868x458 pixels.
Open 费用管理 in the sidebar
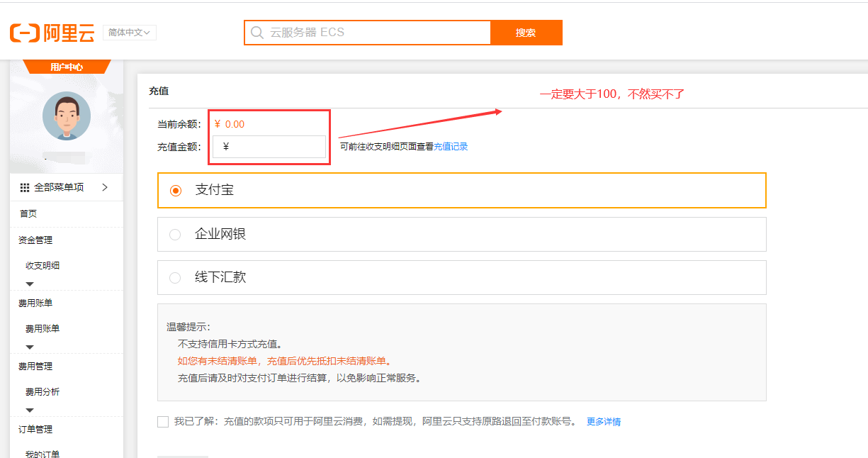tap(35, 366)
